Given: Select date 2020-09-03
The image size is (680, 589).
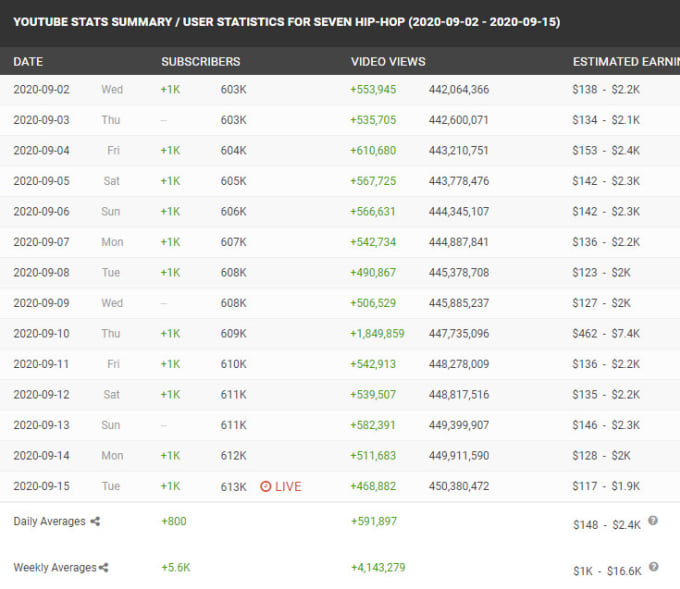Looking at the screenshot, I should (x=41, y=120).
